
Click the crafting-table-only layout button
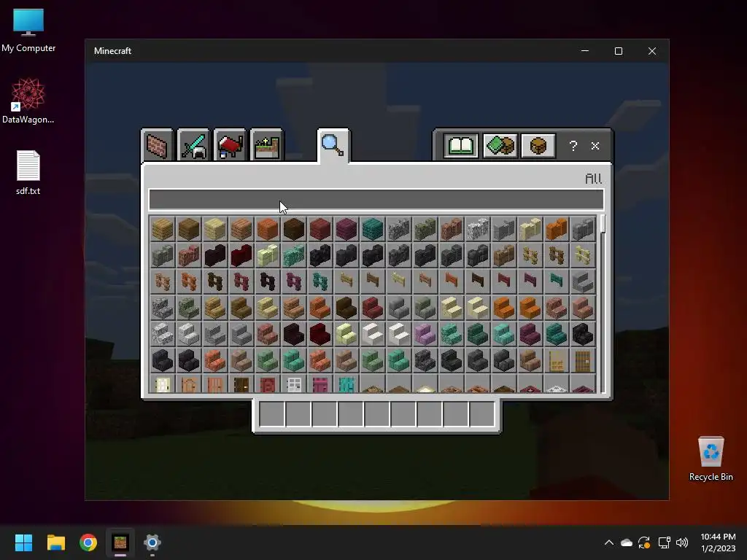[538, 146]
